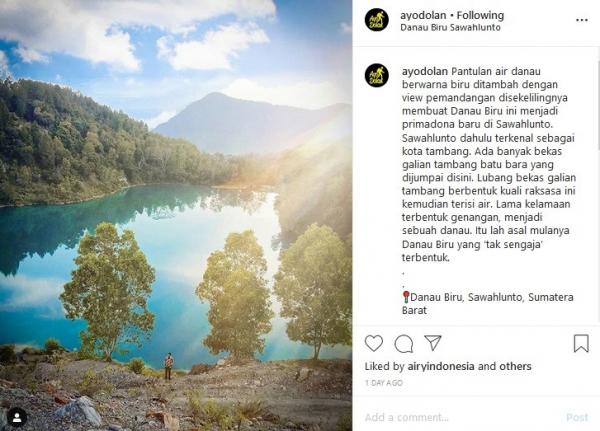Toggle the Following status button
Screen dimensions: 600x431
(x=480, y=15)
